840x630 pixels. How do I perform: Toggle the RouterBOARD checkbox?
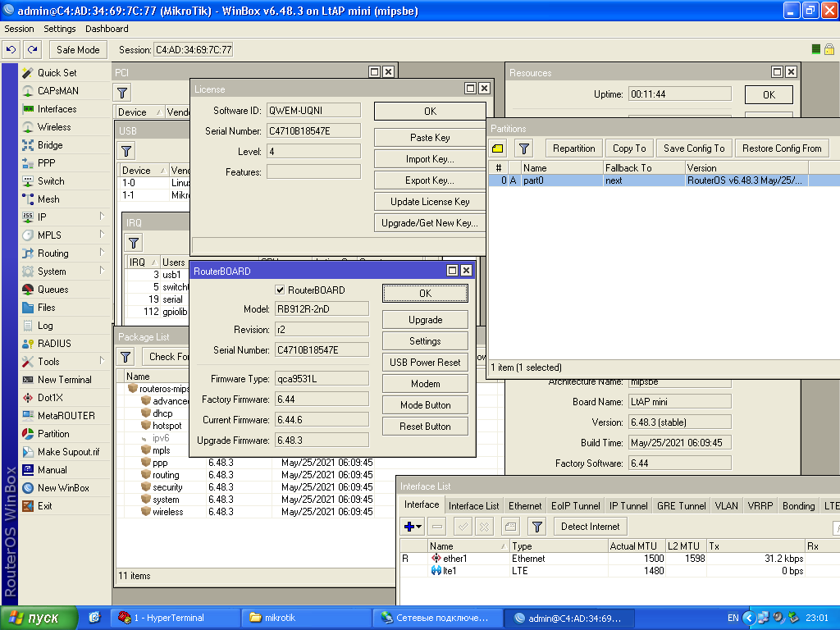click(x=280, y=290)
